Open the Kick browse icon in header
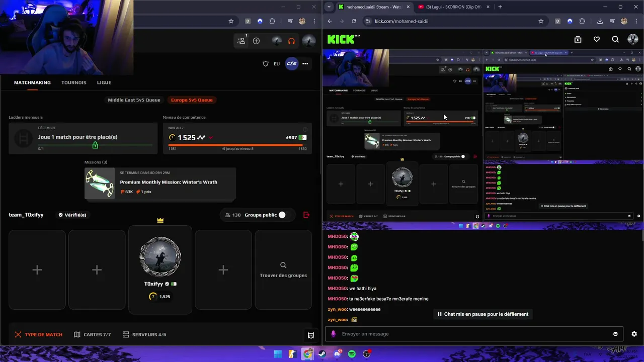The height and width of the screenshot is (362, 644). point(578,39)
